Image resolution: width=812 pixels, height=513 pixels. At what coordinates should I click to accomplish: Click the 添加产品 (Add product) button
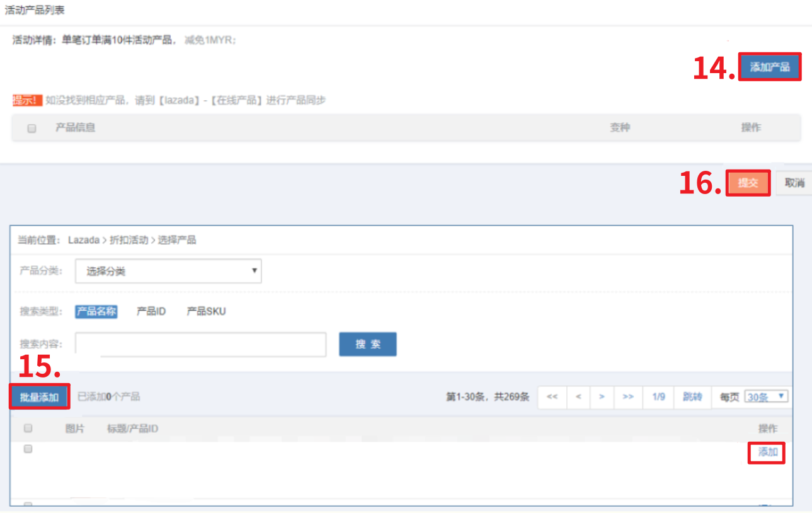point(769,67)
